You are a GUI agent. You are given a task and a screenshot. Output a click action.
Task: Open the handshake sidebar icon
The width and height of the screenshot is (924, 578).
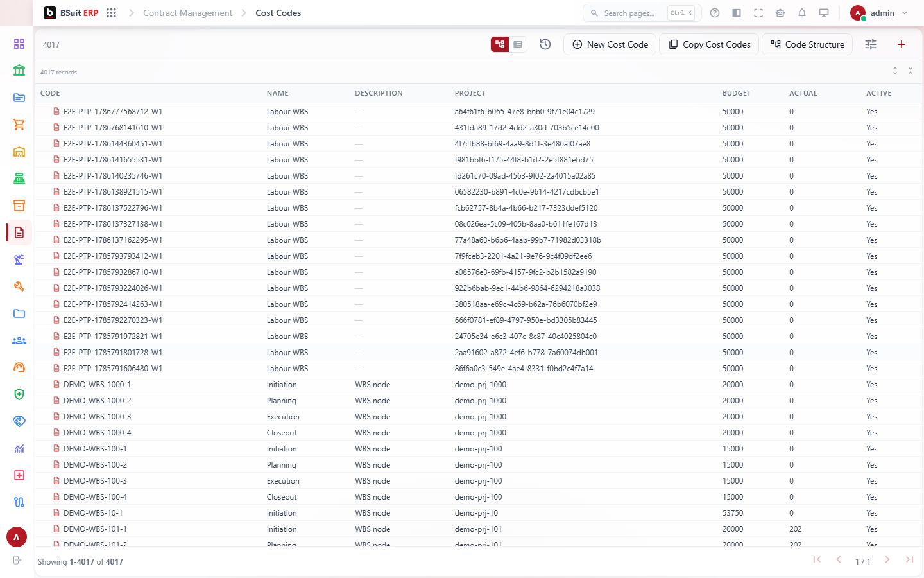(x=19, y=421)
